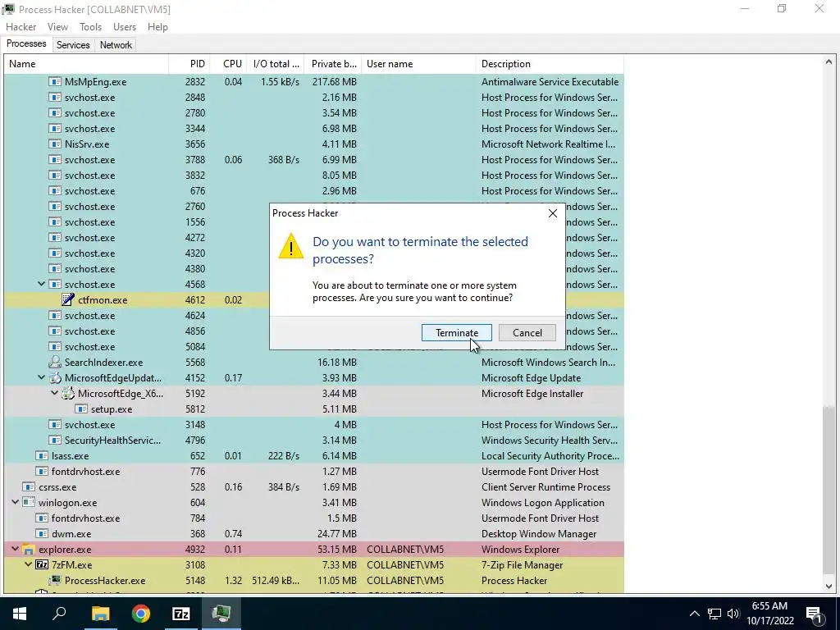840x630 pixels.
Task: Open the Windows Start menu
Action: [x=20, y=614]
